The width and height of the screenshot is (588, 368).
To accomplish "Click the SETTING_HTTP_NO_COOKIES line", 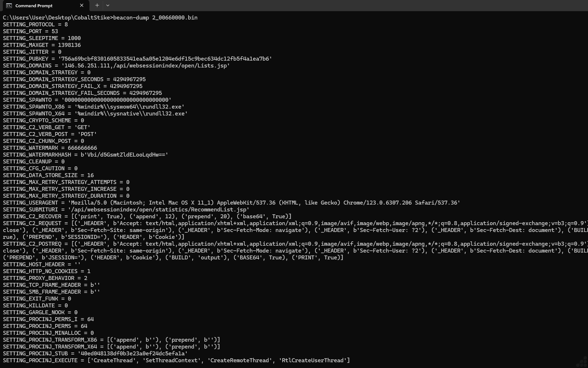I will point(47,271).
